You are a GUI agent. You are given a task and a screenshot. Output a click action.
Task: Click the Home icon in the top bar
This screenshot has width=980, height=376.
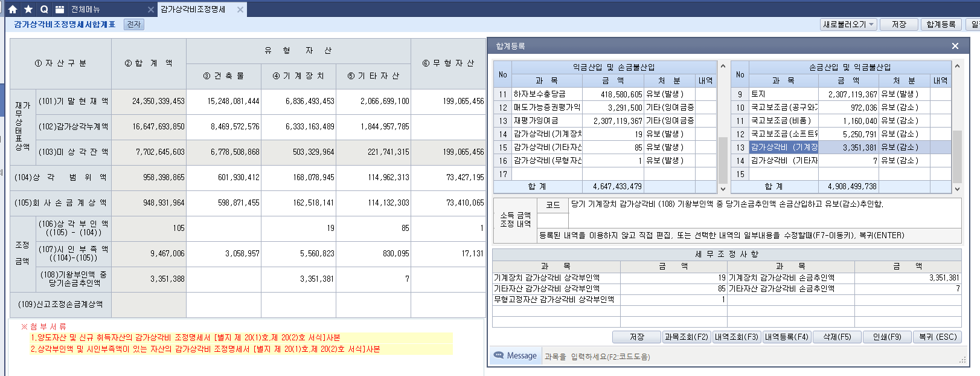tap(13, 9)
